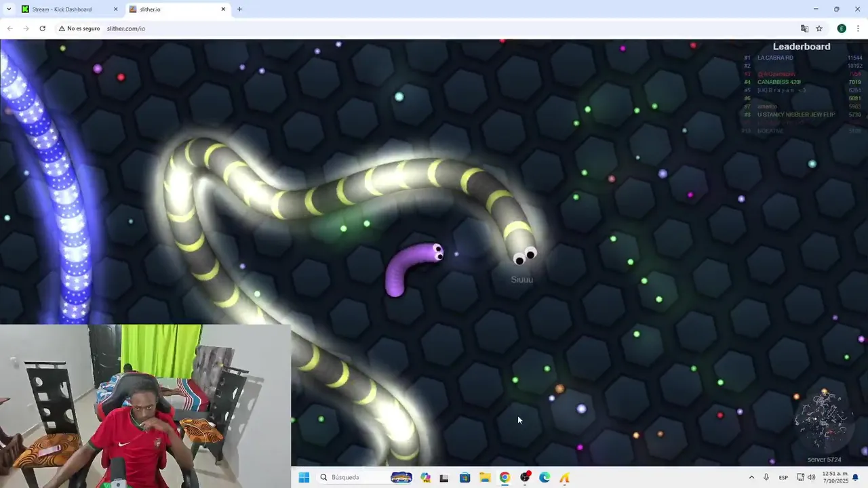
Task: Minimize the Chrome window
Action: point(815,9)
